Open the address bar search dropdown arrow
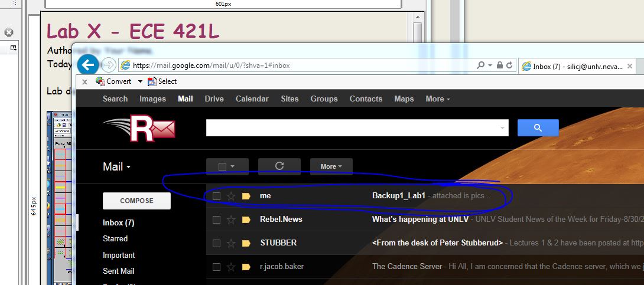644x285 pixels. click(490, 65)
